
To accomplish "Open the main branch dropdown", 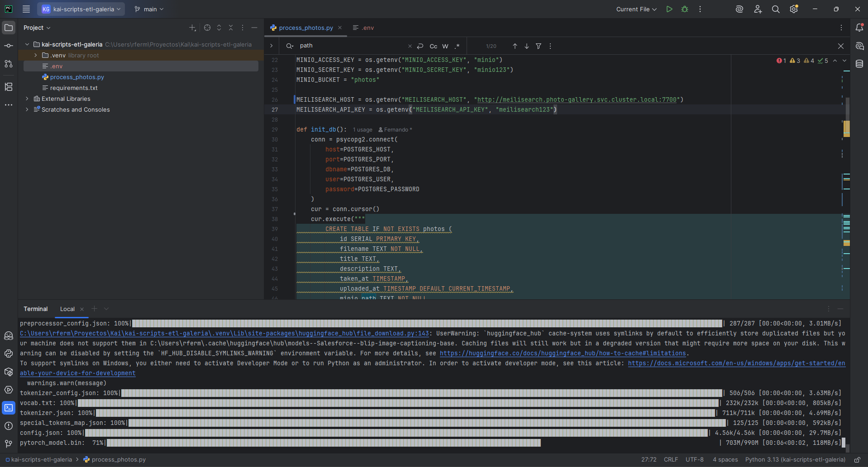I will pos(149,9).
